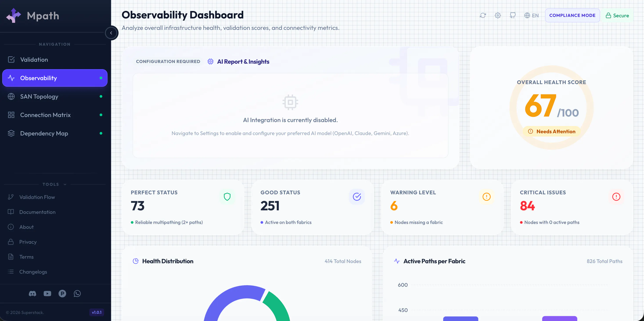The width and height of the screenshot is (644, 321).
Task: Click the Dependency Map layers icon
Action: point(11,133)
